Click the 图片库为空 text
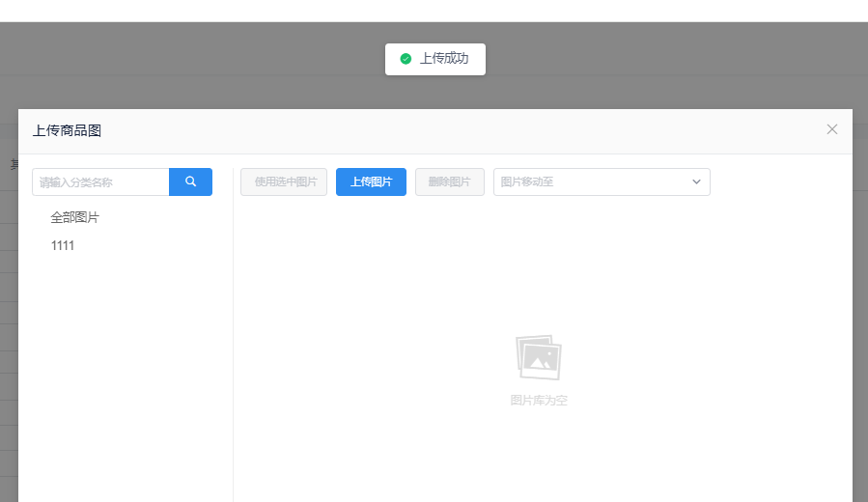 pyautogui.click(x=539, y=401)
